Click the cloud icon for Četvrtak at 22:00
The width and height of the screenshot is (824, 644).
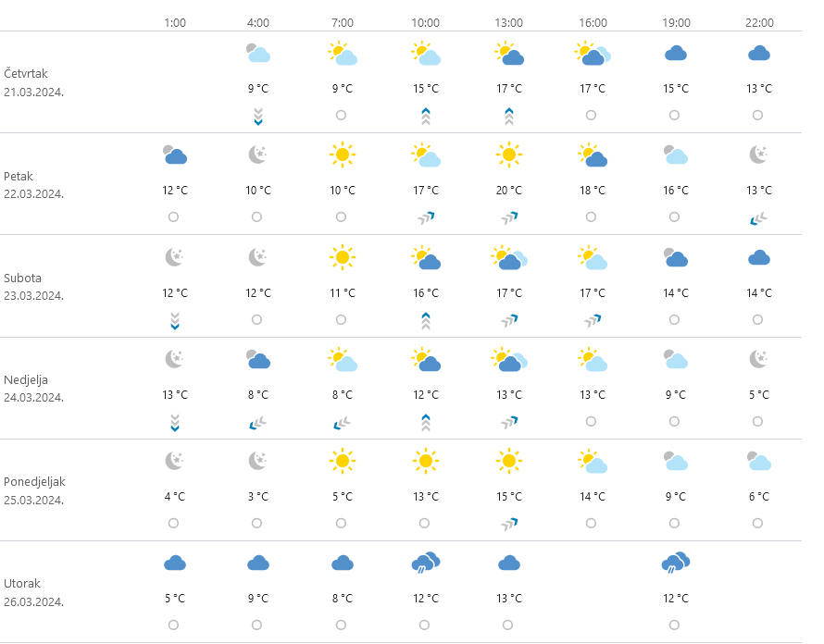(x=758, y=54)
